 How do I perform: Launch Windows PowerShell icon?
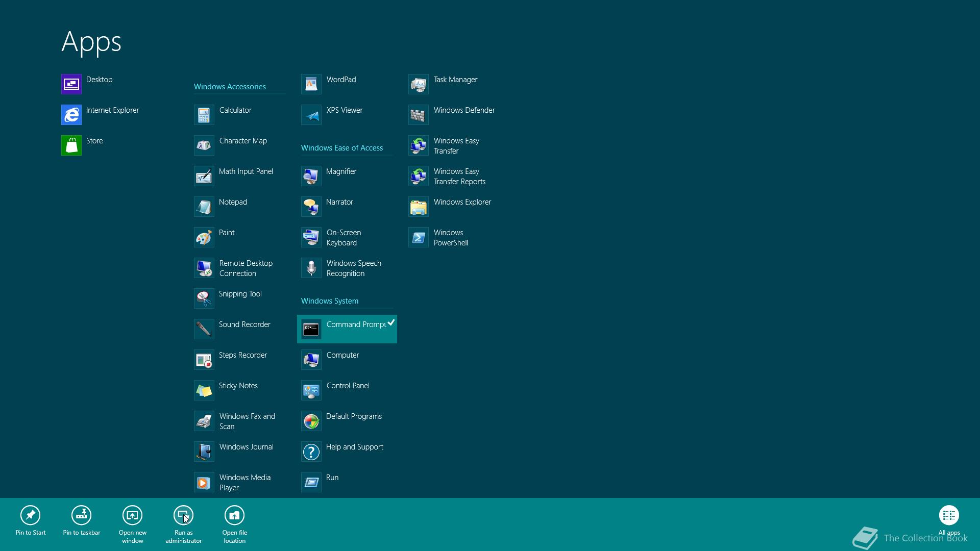click(x=419, y=237)
